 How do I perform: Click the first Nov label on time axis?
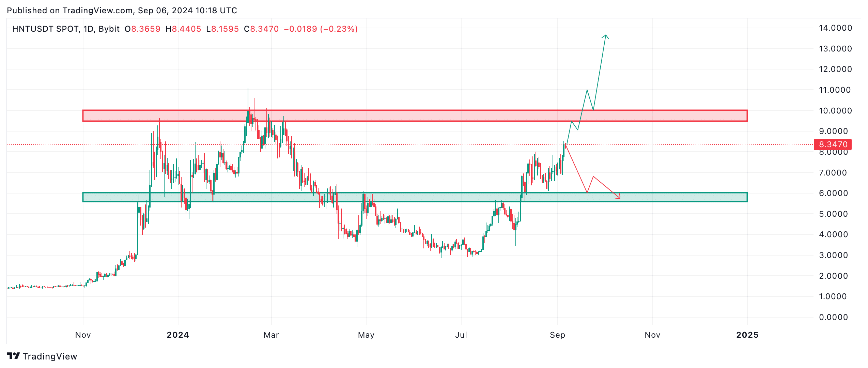coord(83,335)
